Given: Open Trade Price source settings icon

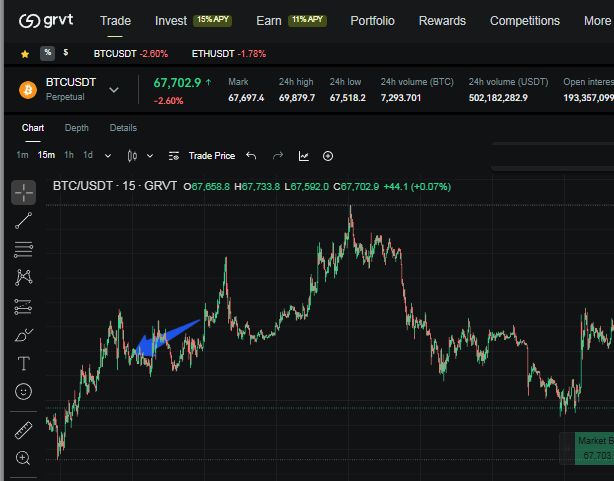Looking at the screenshot, I should 174,156.
